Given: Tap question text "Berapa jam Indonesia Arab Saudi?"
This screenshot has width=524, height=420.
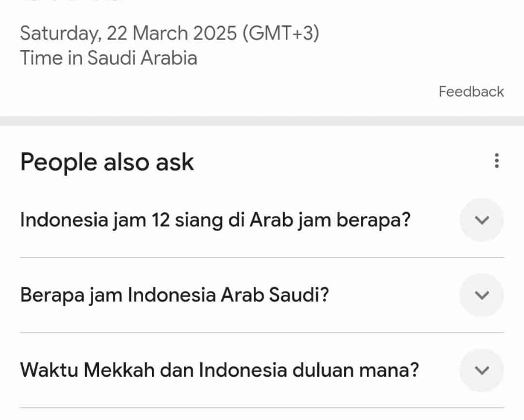Looking at the screenshot, I should [x=175, y=295].
